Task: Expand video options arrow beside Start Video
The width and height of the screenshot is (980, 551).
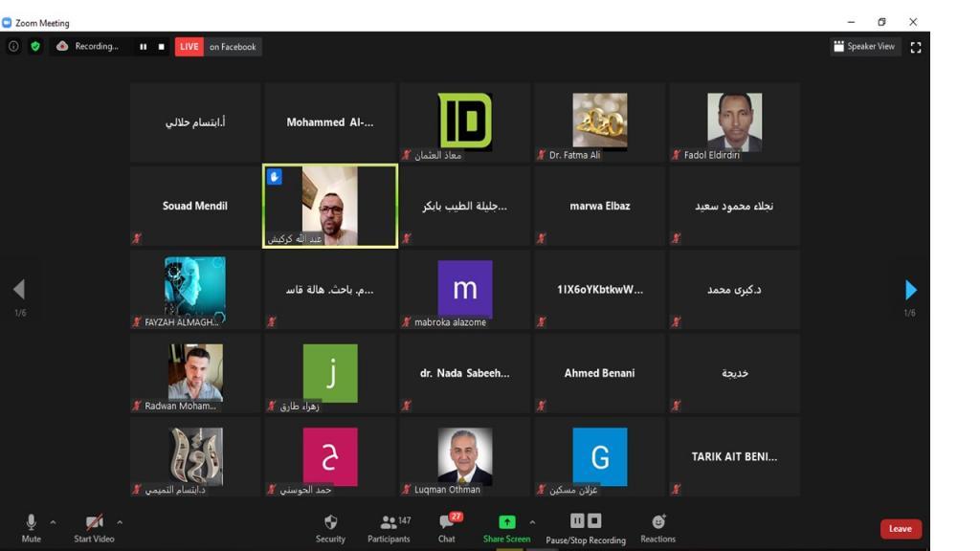Action: (120, 522)
